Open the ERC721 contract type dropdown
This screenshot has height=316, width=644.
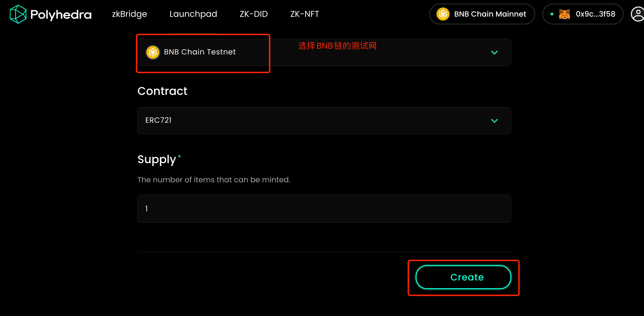[324, 121]
